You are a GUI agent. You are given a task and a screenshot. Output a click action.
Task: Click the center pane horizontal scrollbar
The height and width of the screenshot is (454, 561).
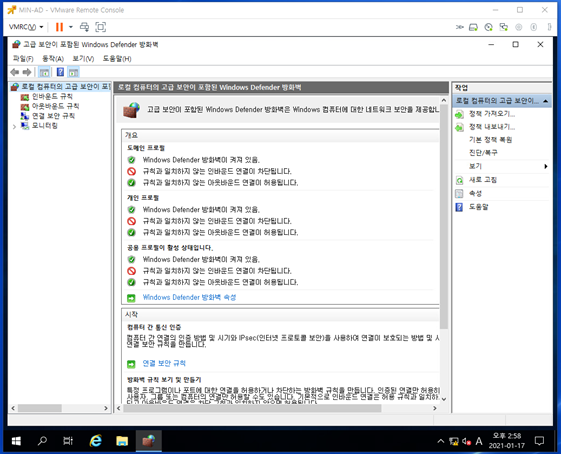pyautogui.click(x=252, y=408)
